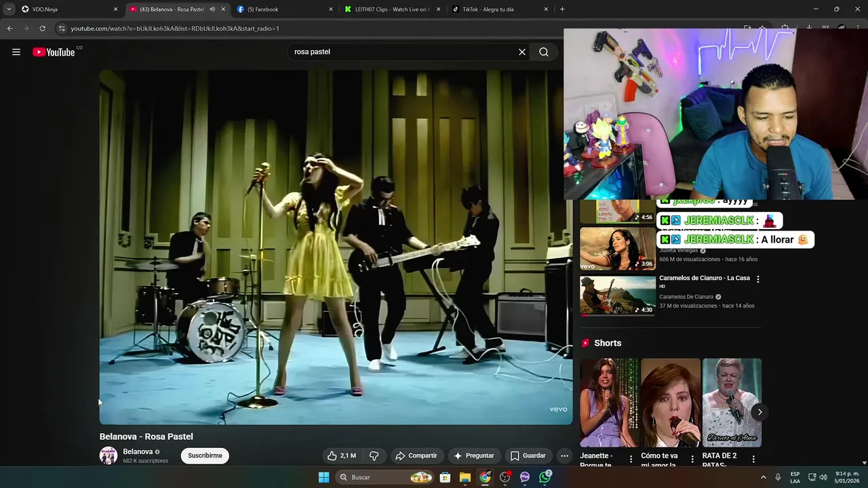Open the network tray icon
The height and width of the screenshot is (488, 868).
pyautogui.click(x=812, y=477)
